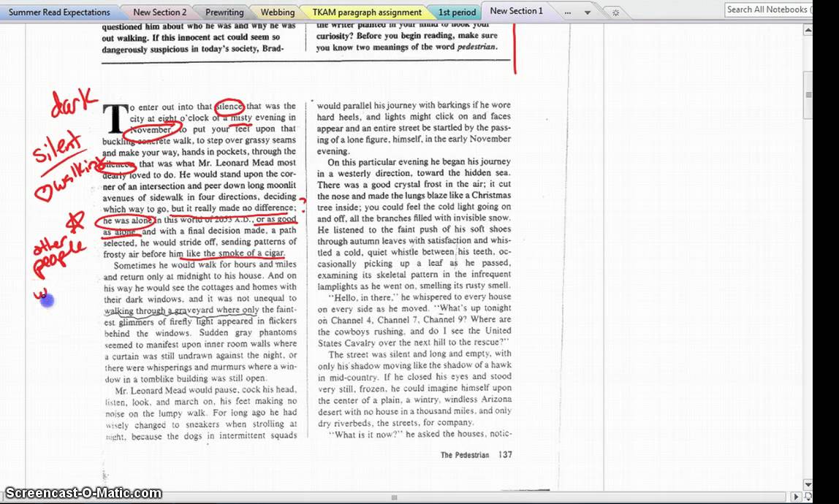Show more sections with the ellipsis tab
This screenshot has height=504, width=839.
[567, 12]
